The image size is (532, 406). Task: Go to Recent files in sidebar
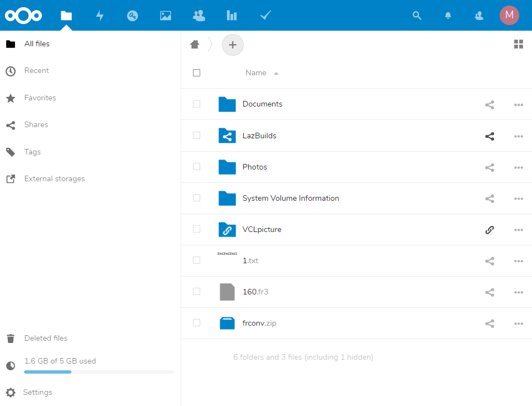tap(36, 71)
